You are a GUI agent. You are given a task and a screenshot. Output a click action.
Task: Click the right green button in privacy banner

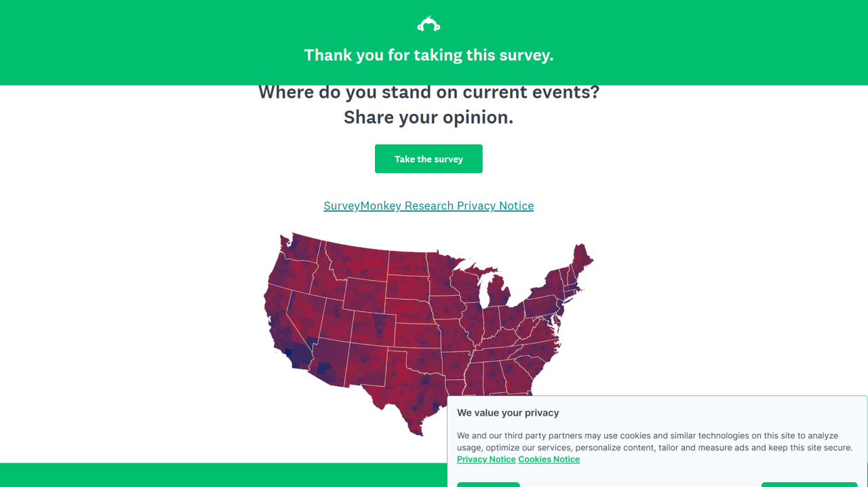click(x=809, y=484)
